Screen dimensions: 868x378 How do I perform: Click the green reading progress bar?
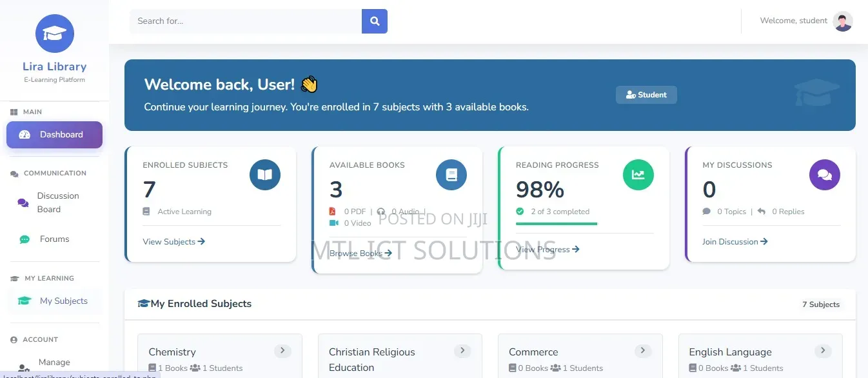(557, 224)
